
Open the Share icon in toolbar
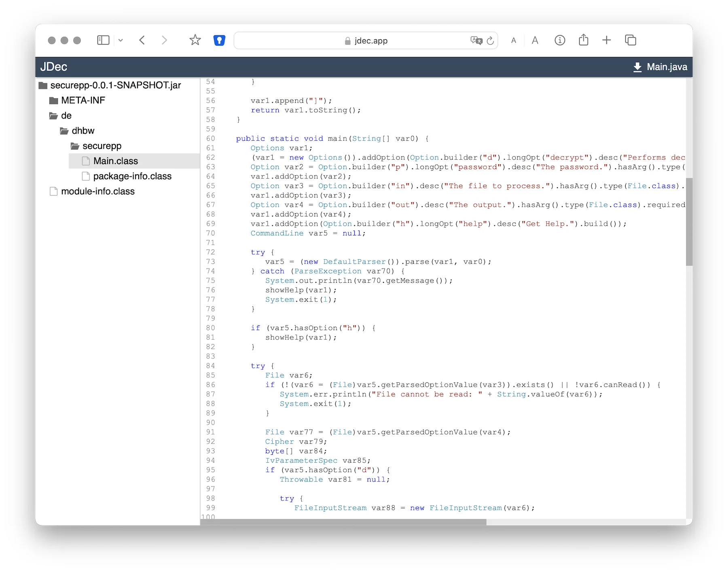pos(583,40)
